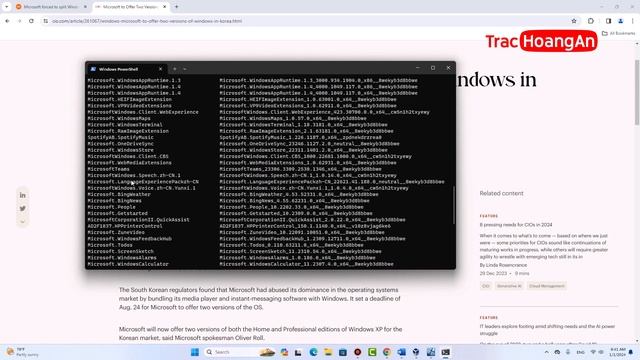Open Chrome side panel icon

pyautogui.click(x=608, y=21)
